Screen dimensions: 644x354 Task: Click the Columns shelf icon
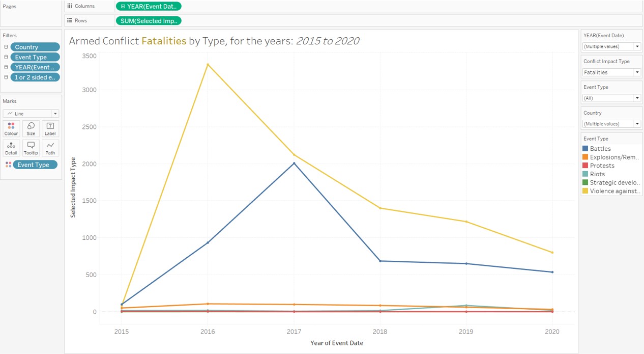point(70,6)
